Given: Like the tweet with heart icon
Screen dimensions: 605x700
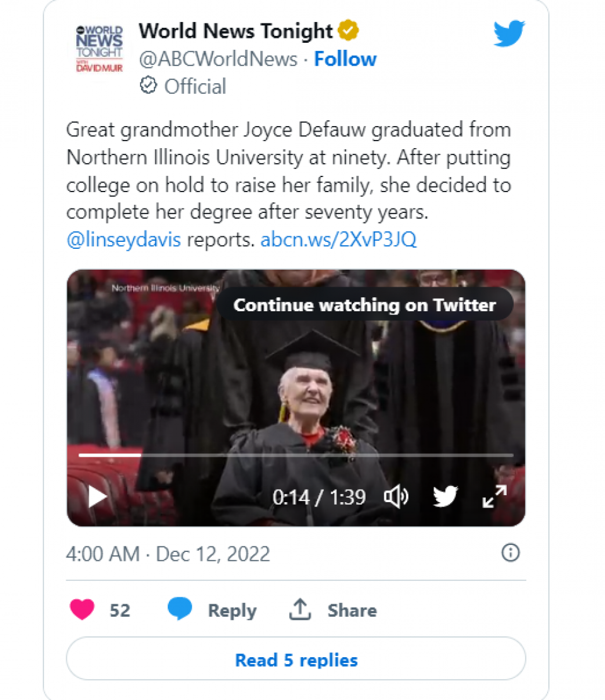Looking at the screenshot, I should [x=82, y=610].
